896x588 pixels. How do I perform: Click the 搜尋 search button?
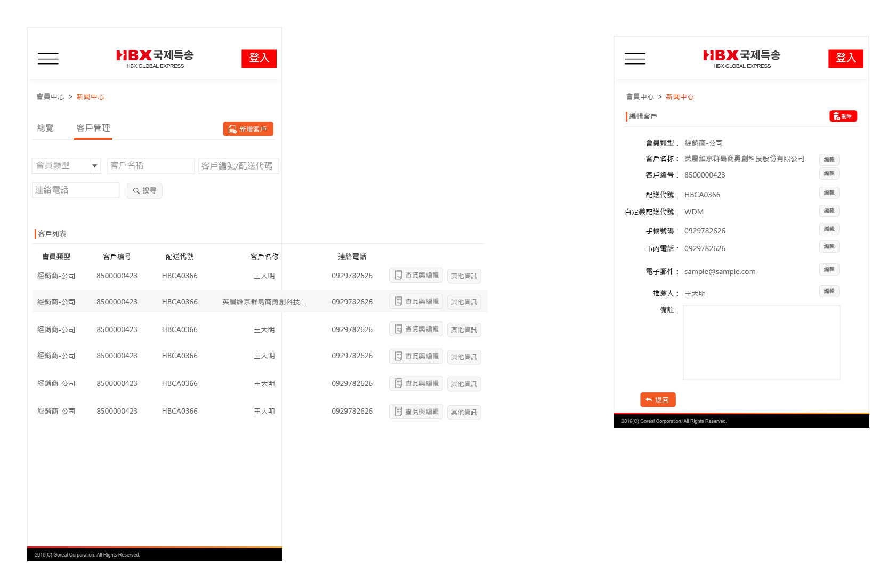tap(144, 191)
